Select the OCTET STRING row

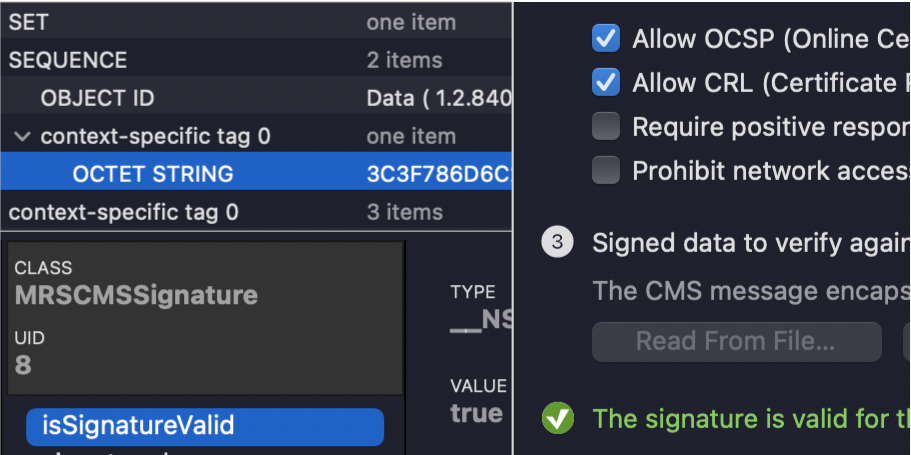tap(256, 174)
